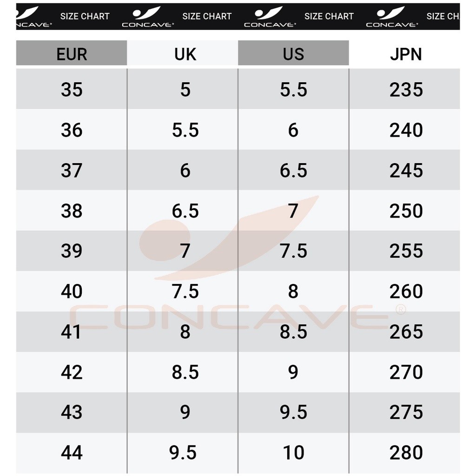Click US size 10 cell
The height and width of the screenshot is (476, 476).
pyautogui.click(x=293, y=452)
